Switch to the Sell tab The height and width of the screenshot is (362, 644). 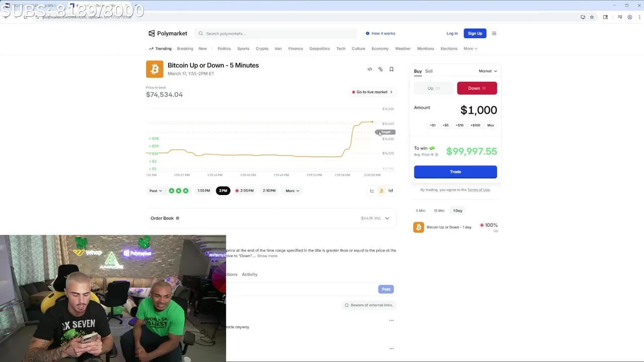pyautogui.click(x=429, y=71)
